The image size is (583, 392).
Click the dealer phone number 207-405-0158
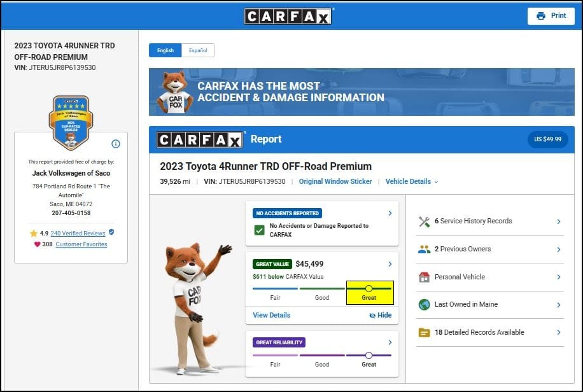pyautogui.click(x=71, y=213)
